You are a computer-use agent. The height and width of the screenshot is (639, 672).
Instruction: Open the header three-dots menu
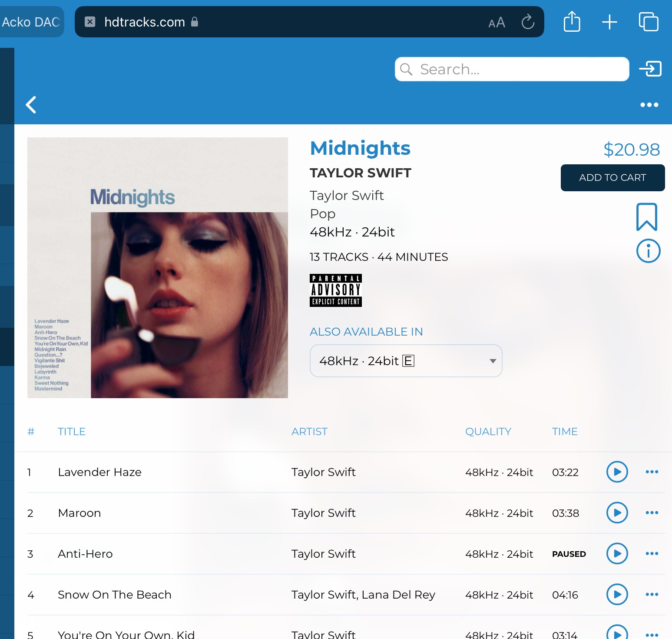[649, 105]
